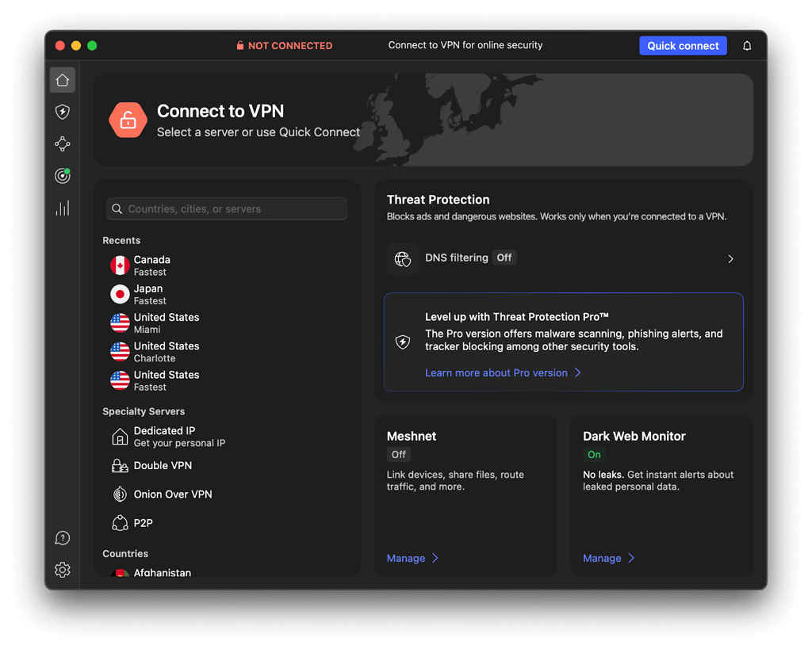This screenshot has height=649, width=812.
Task: Open Dark Web Monitor radar sidebar icon
Action: (x=63, y=176)
